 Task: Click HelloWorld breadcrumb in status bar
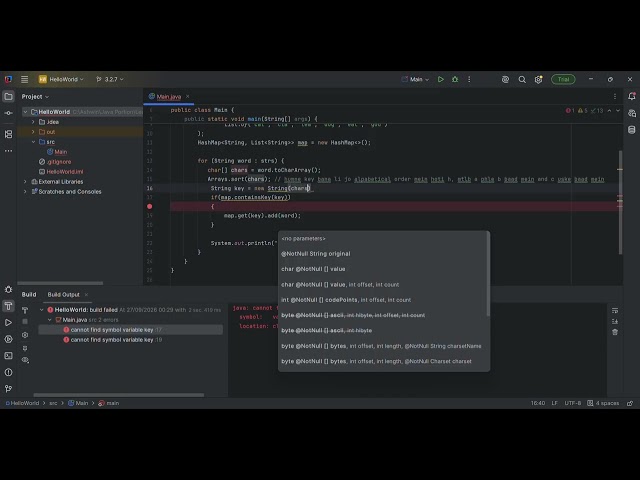24,403
